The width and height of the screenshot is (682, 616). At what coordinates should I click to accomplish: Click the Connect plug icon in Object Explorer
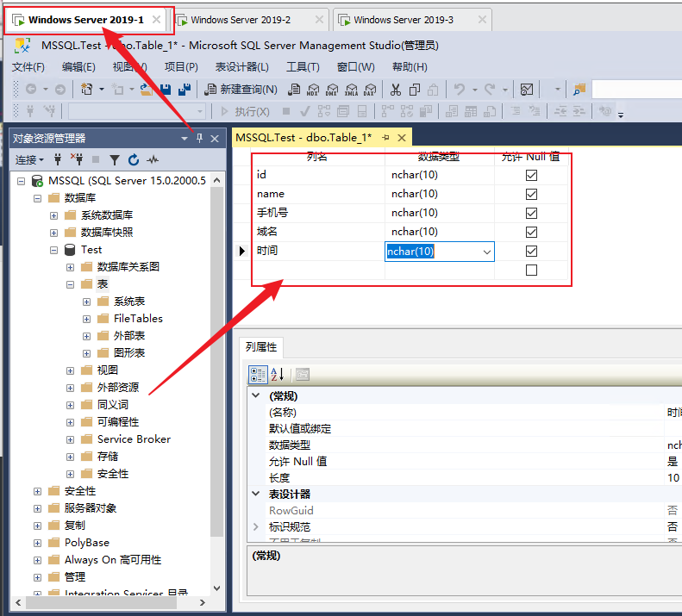coord(58,159)
